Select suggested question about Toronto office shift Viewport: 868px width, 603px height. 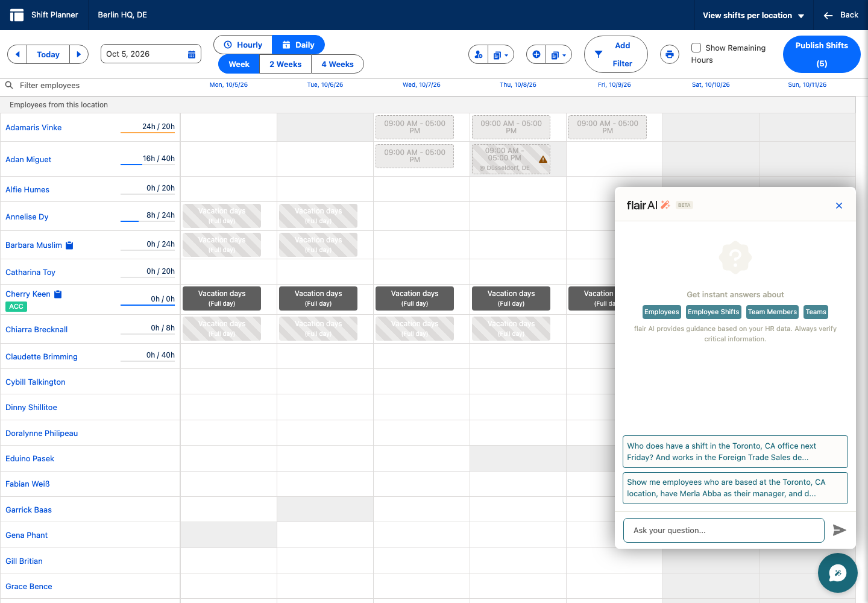735,452
